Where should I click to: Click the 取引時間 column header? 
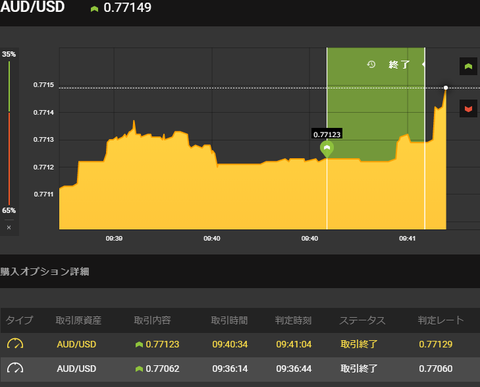tap(229, 320)
